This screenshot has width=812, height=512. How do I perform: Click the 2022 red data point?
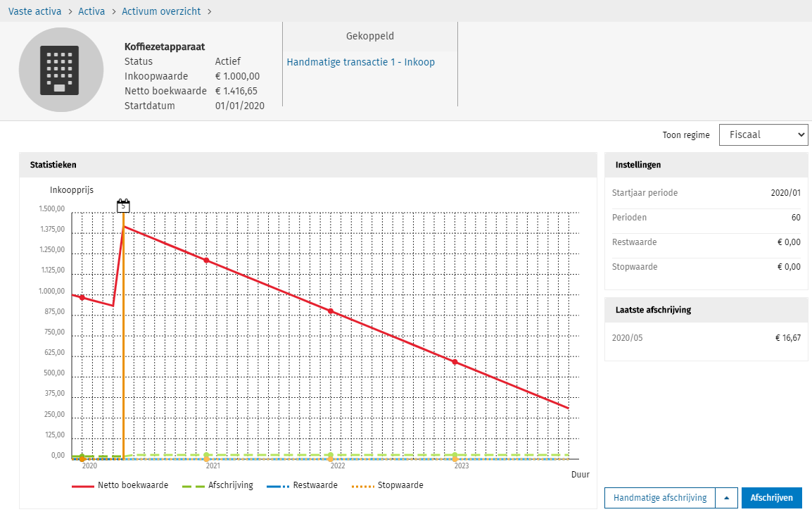[331, 311]
